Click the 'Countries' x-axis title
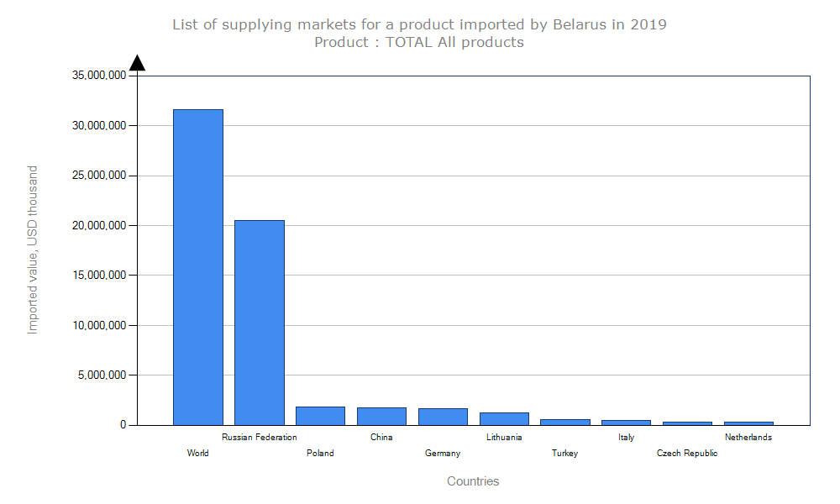840x504 pixels. point(473,481)
